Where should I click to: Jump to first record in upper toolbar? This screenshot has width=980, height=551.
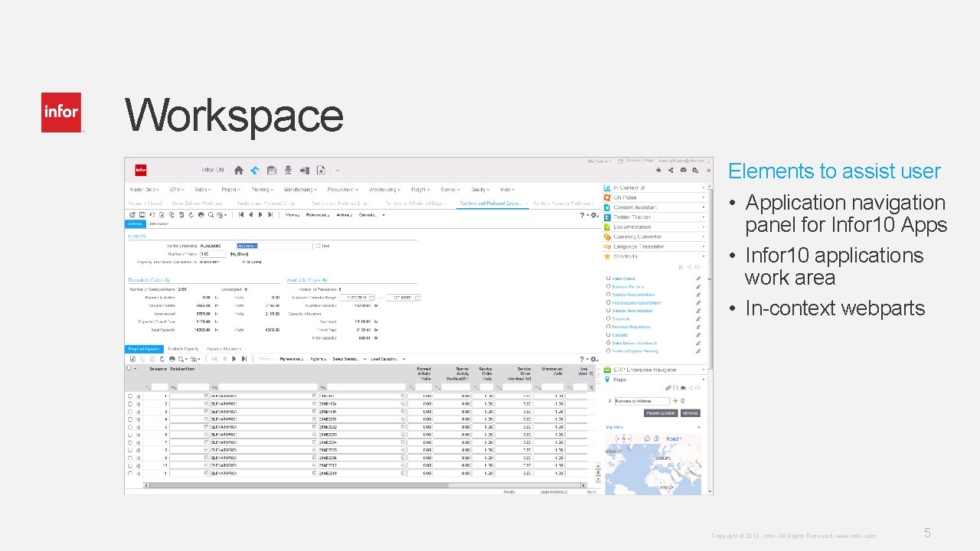tap(242, 215)
